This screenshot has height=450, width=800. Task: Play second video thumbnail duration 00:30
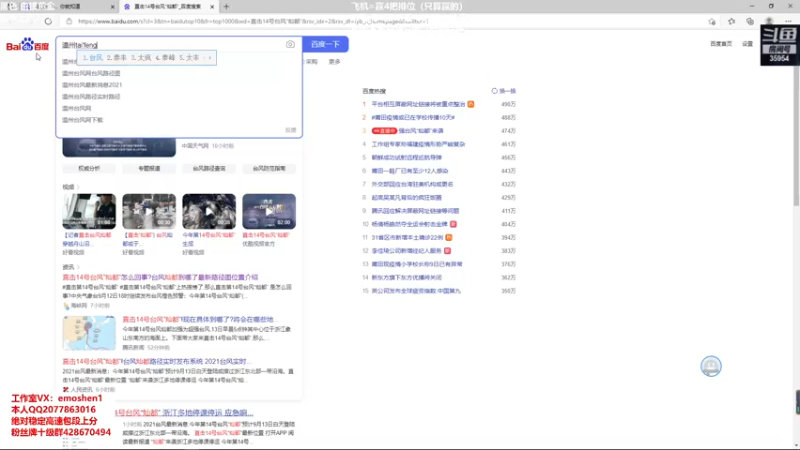tap(149, 211)
